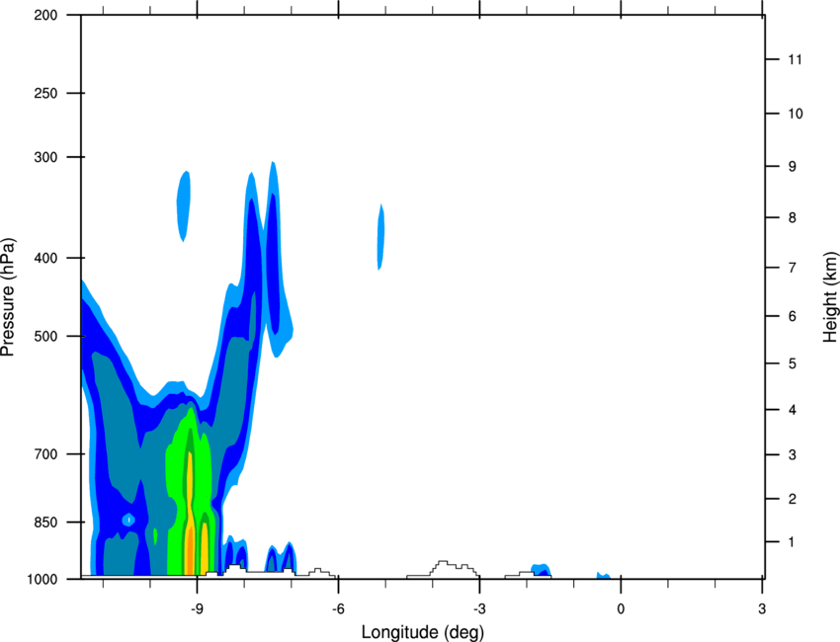
Task: Click the "Height (km)" axis title
Action: [x=830, y=297]
